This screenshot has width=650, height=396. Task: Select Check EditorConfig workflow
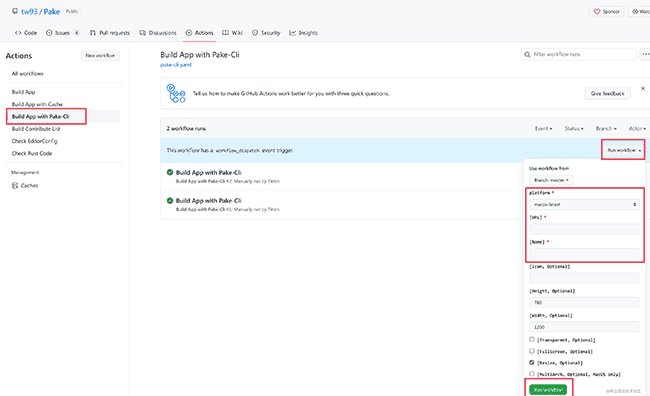pyautogui.click(x=35, y=141)
